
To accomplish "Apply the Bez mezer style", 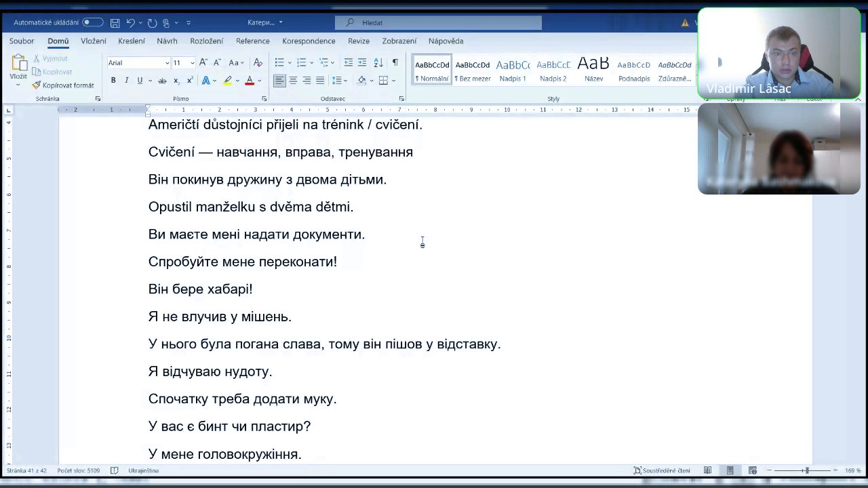I will point(473,70).
